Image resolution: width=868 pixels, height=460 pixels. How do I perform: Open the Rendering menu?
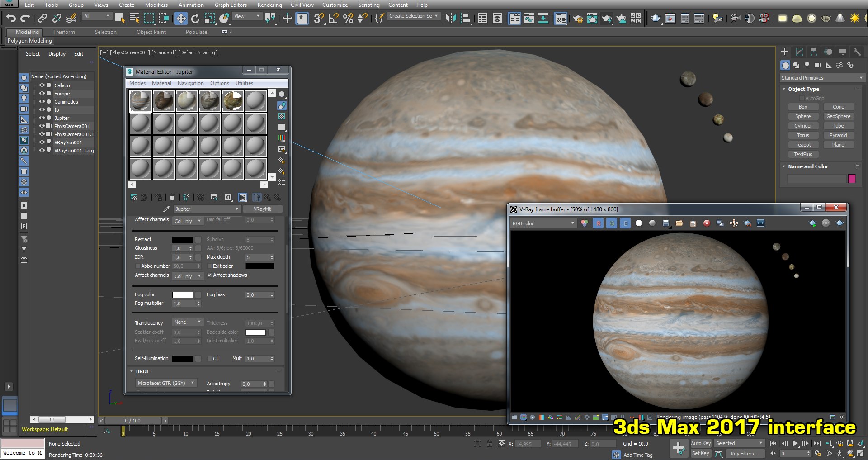(x=269, y=5)
